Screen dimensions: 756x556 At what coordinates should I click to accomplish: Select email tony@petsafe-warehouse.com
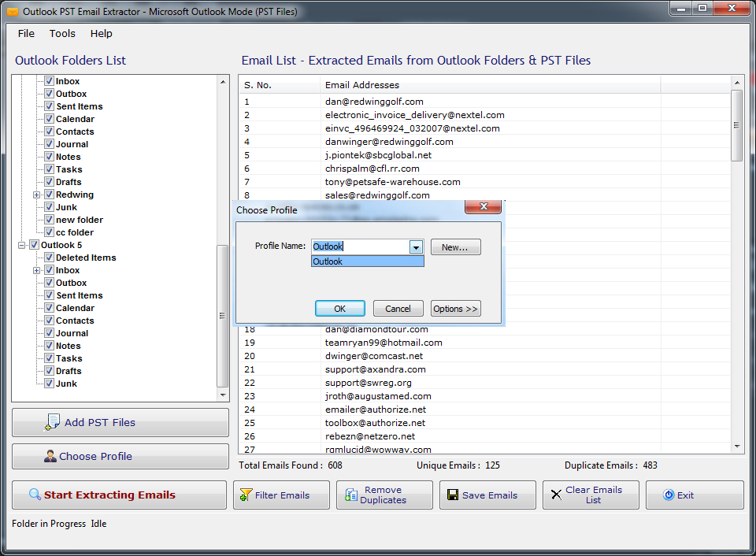pos(392,182)
